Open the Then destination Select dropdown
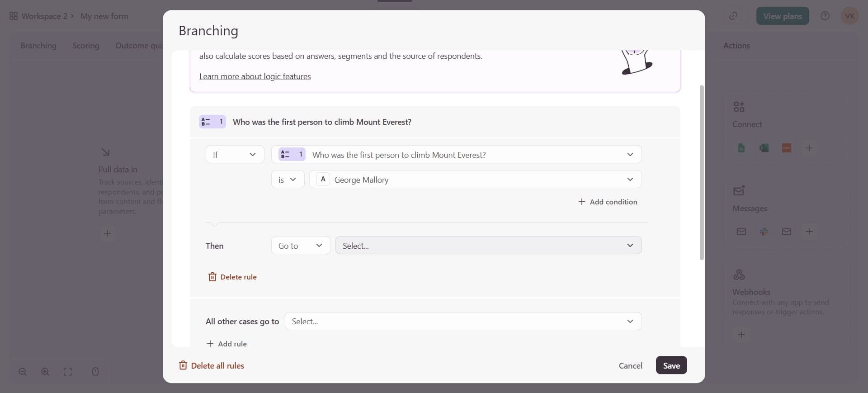868x393 pixels. pos(488,246)
